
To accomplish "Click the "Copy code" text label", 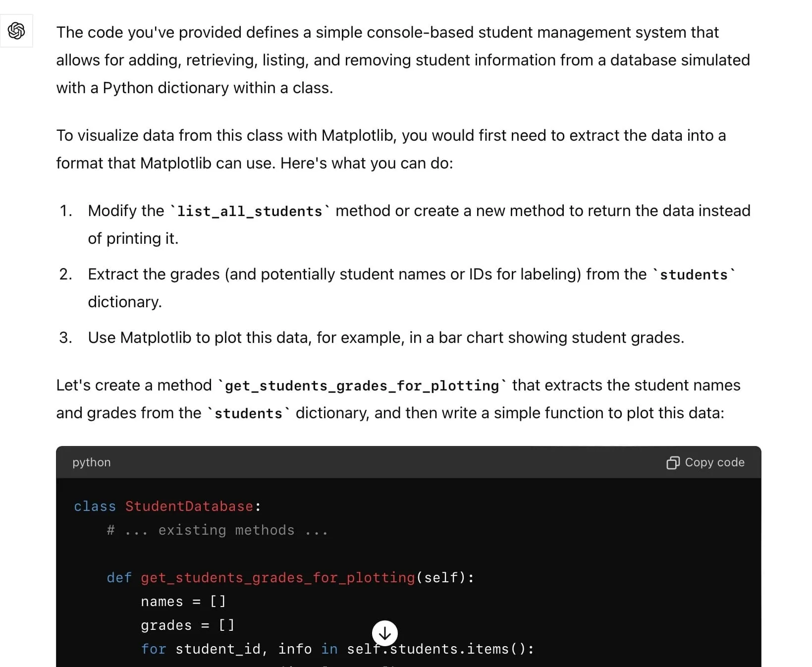I will [x=714, y=462].
